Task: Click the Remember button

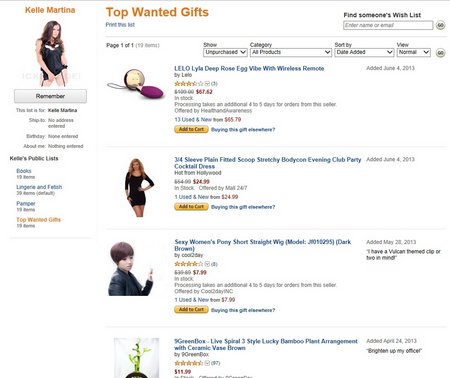Action: click(50, 96)
